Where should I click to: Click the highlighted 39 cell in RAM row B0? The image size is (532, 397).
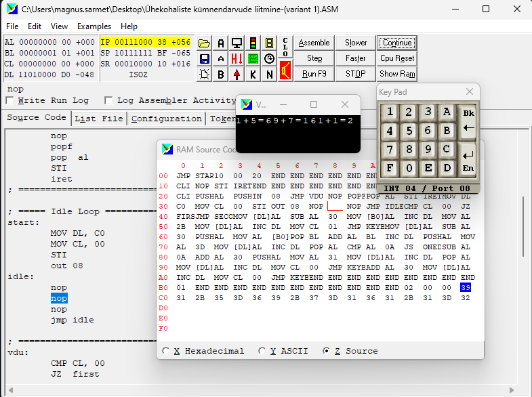click(x=466, y=287)
